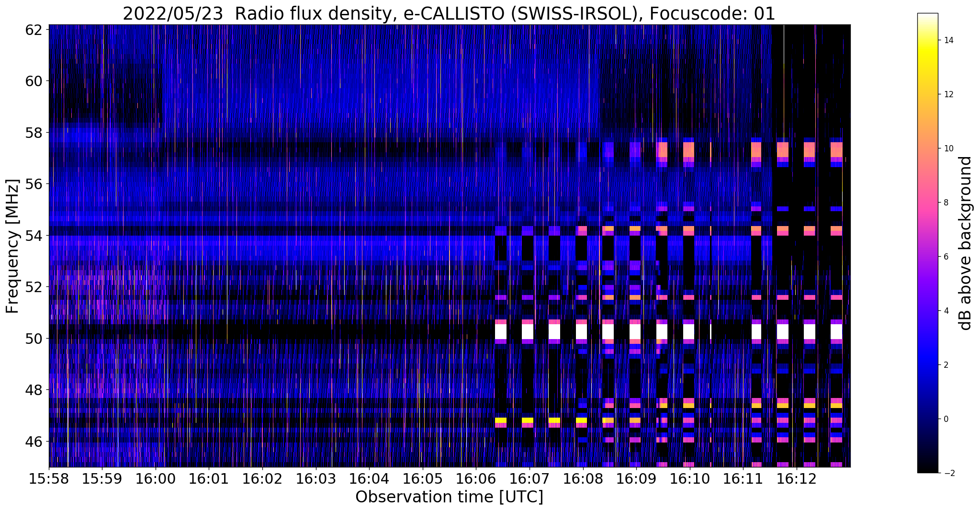
Task: Click the 48 MHz frequency tick label
Action: click(34, 390)
